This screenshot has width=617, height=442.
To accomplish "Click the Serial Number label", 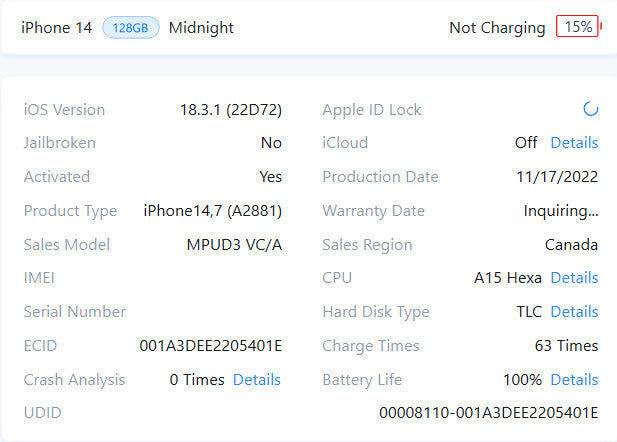I will click(75, 312).
